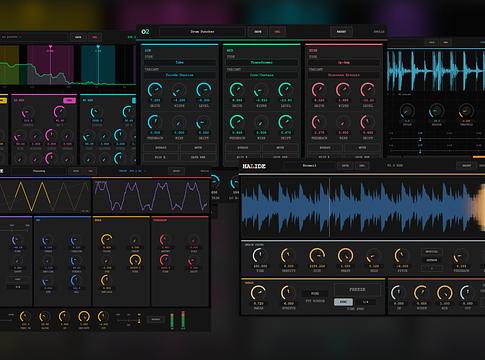Open the Transformer type dropdown in Mid band

(x=262, y=62)
